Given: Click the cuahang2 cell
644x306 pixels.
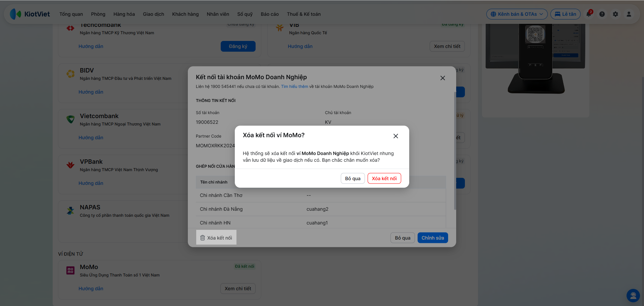Looking at the screenshot, I should (317, 209).
